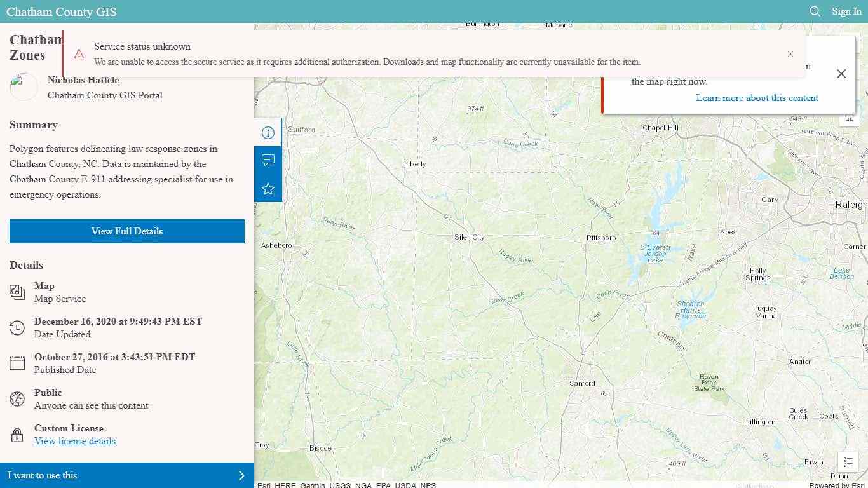Viewport: 868px width, 488px height.
Task: Open the View license details link
Action: (74, 441)
